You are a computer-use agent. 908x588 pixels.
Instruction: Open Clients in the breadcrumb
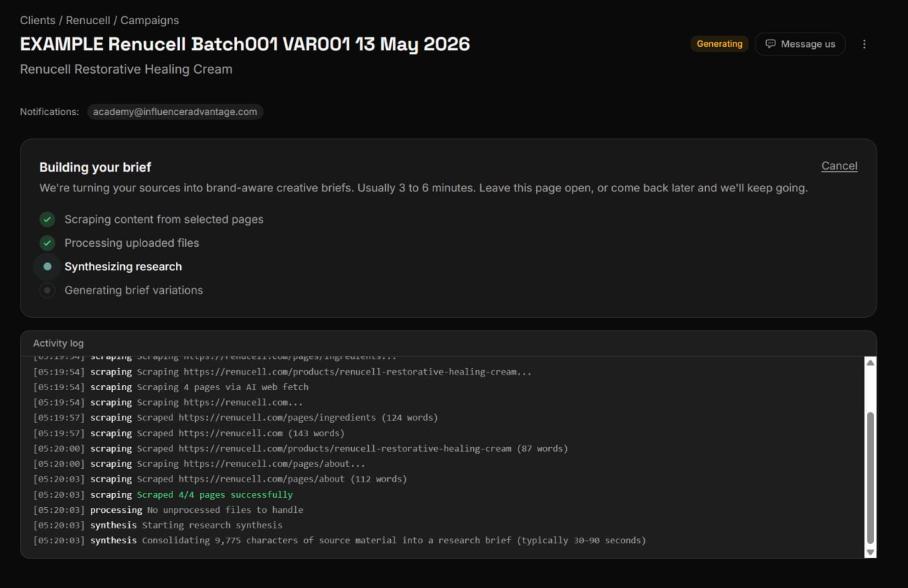(38, 21)
